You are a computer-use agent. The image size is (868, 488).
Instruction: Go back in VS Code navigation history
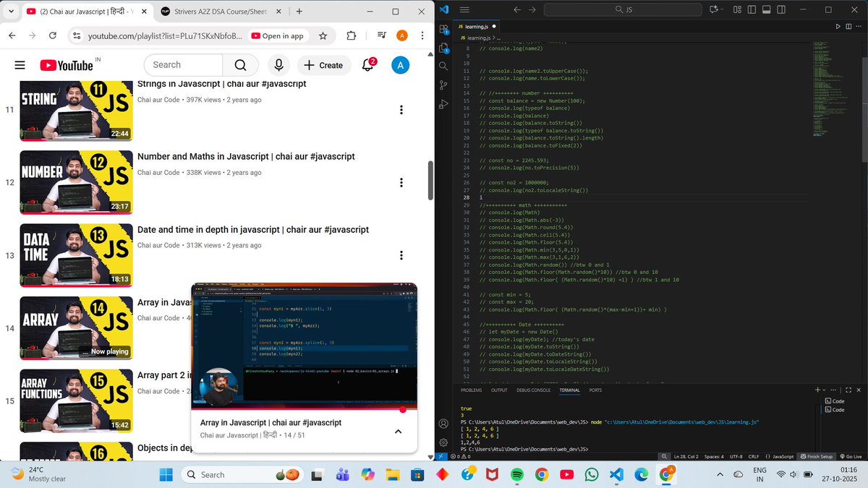[x=517, y=9]
